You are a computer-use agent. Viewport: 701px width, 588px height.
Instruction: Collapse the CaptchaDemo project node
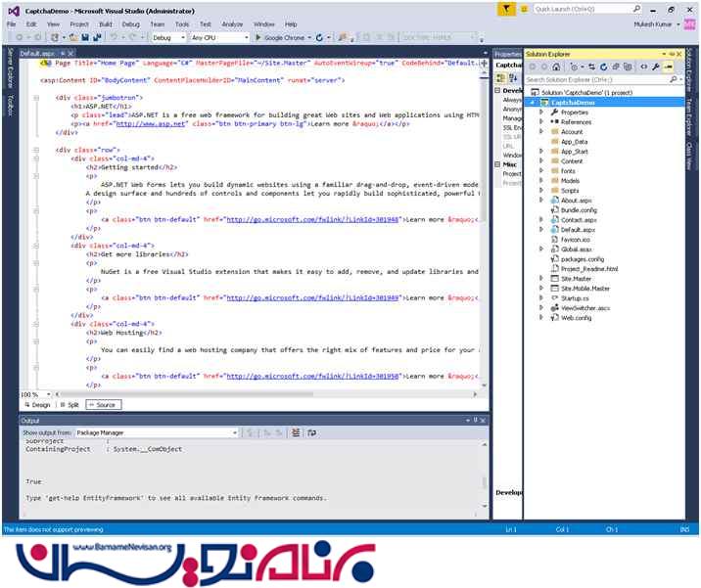[533, 103]
